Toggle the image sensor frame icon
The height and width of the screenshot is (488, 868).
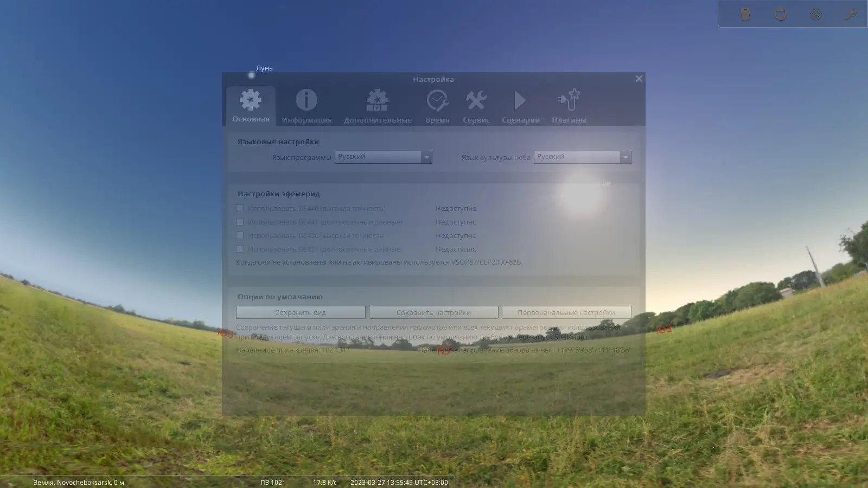point(781,14)
